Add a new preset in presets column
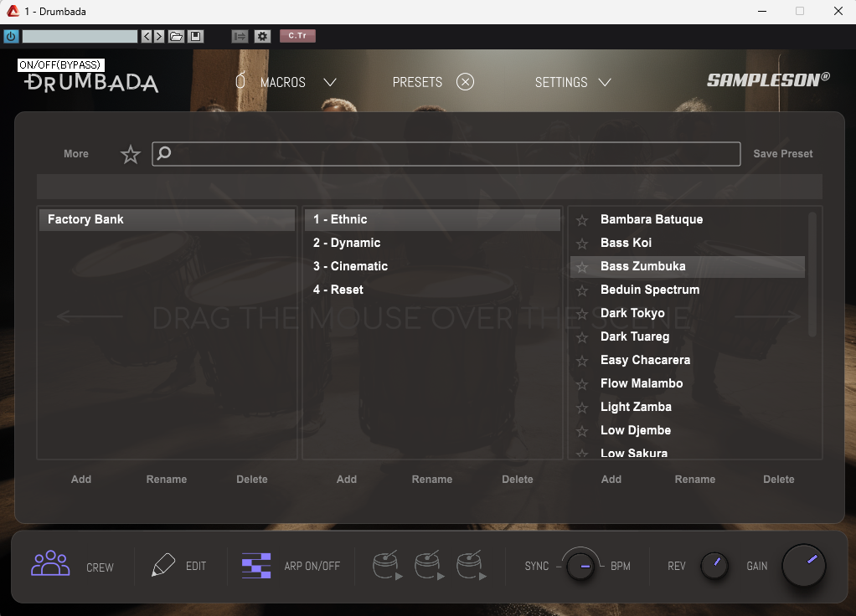 (611, 480)
